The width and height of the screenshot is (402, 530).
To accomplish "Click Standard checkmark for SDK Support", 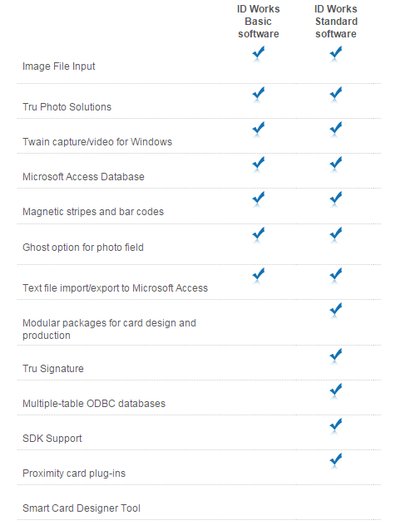I will point(336,427).
